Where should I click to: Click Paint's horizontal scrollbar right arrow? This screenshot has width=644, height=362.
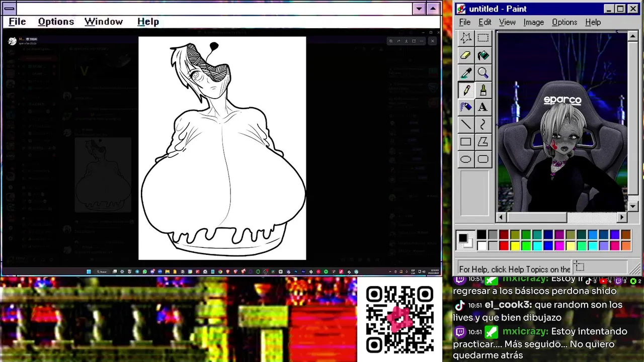pos(622,217)
